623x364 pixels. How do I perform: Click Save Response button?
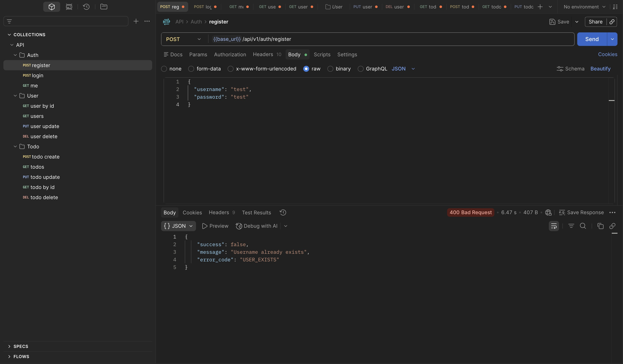pyautogui.click(x=581, y=212)
